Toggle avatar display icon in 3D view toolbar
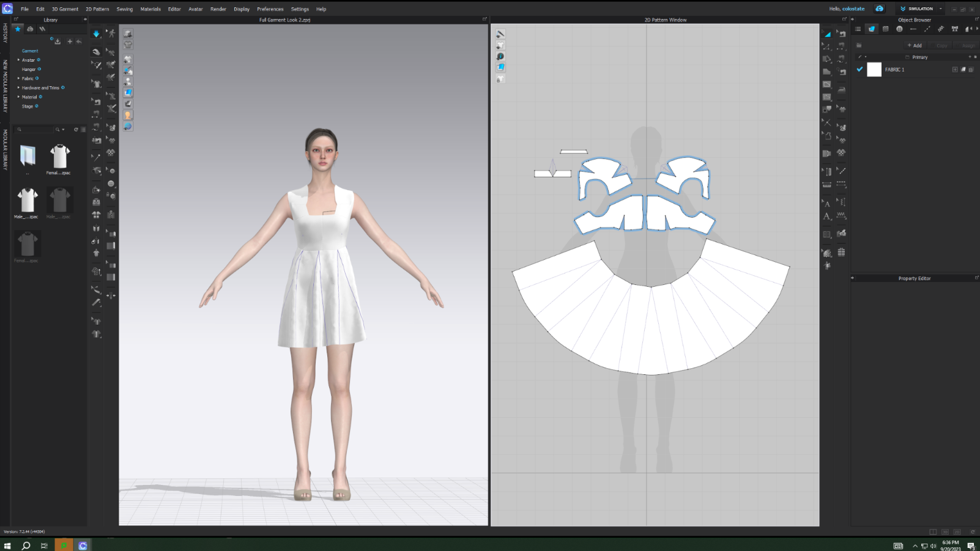 tap(128, 81)
